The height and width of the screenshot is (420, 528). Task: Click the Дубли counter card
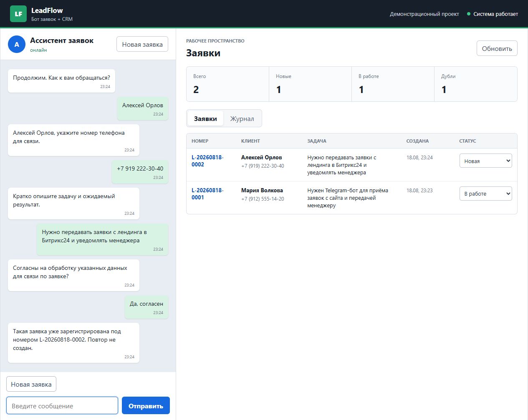pyautogui.click(x=476, y=84)
